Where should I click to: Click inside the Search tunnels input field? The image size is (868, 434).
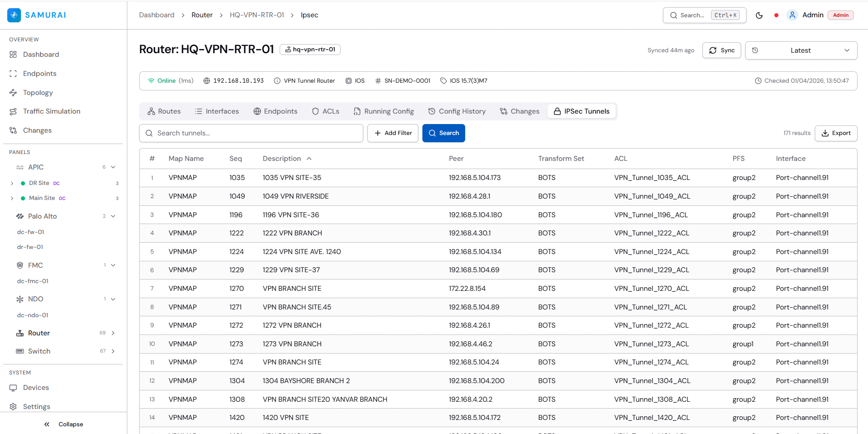(251, 133)
